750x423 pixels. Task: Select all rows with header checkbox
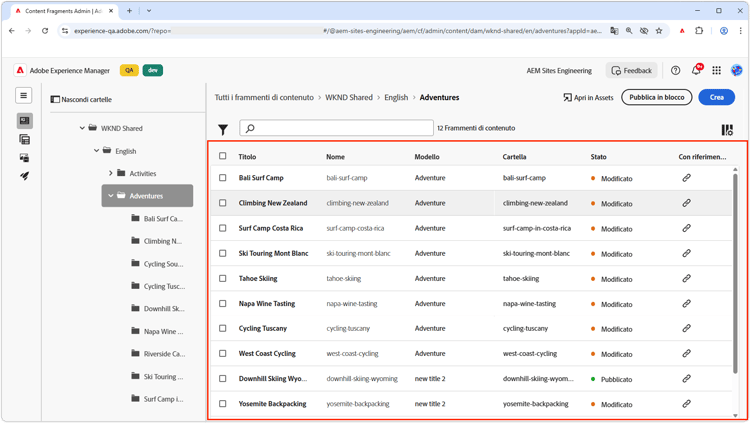(223, 156)
